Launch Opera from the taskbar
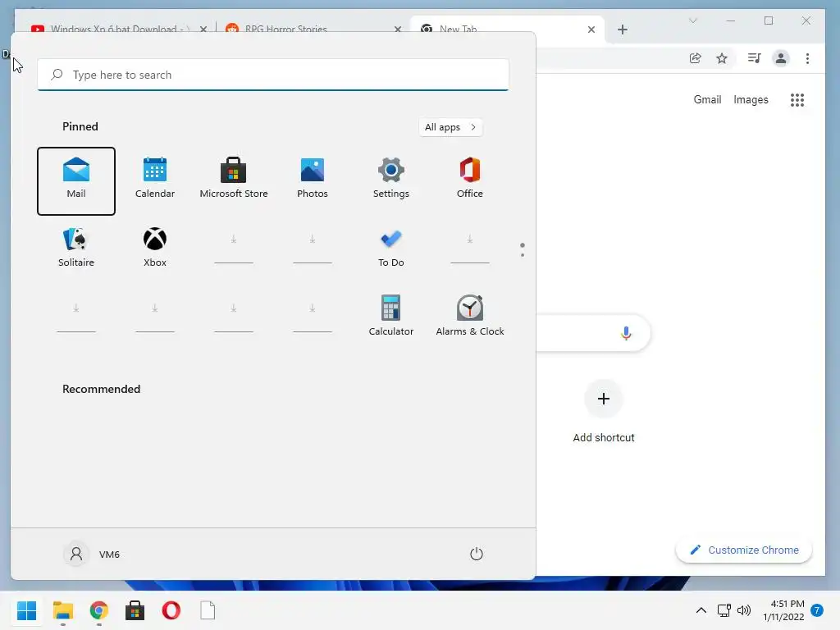840x630 pixels. coord(171,610)
